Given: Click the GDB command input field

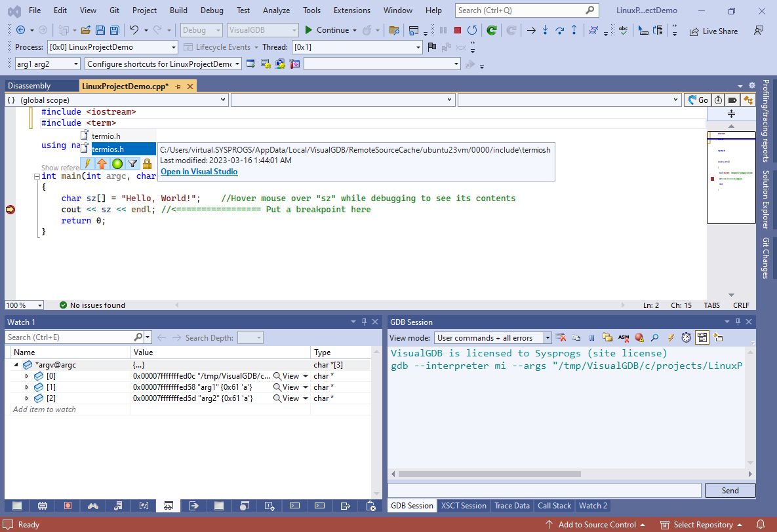Looking at the screenshot, I should [544, 490].
